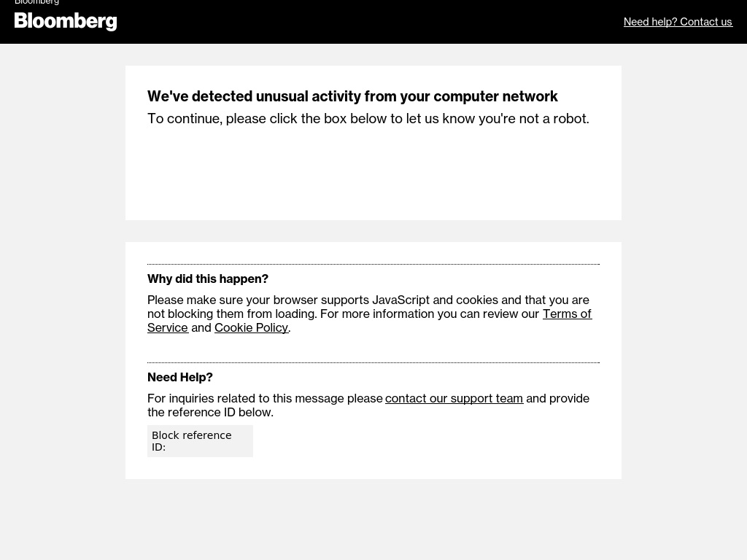Click the 'the reference ID below.' text line
747x560 pixels.
210,412
